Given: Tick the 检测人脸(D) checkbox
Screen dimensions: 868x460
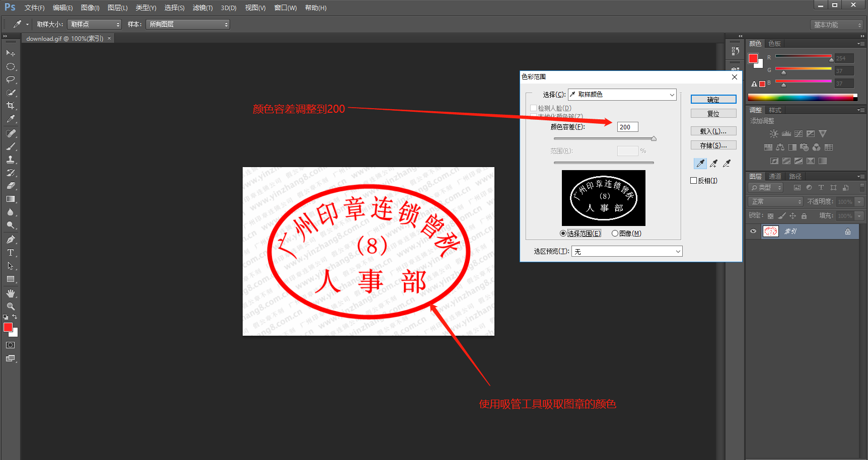Looking at the screenshot, I should point(534,108).
